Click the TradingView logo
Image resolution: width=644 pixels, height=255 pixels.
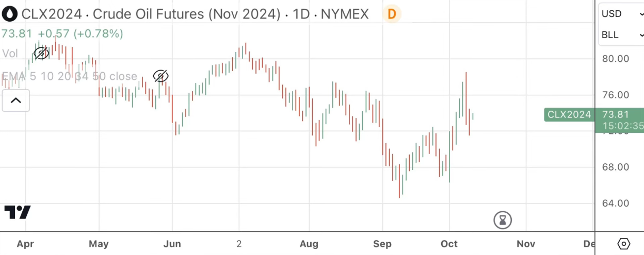tap(18, 212)
